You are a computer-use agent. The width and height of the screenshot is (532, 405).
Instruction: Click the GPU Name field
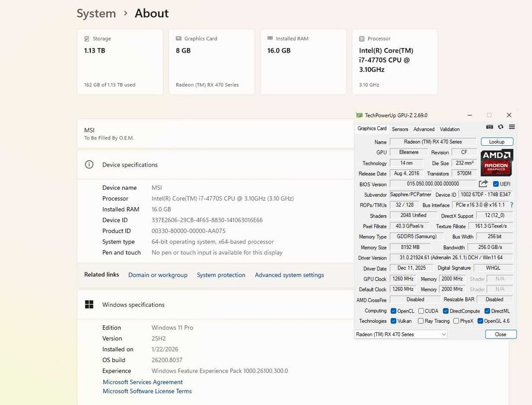pos(433,141)
